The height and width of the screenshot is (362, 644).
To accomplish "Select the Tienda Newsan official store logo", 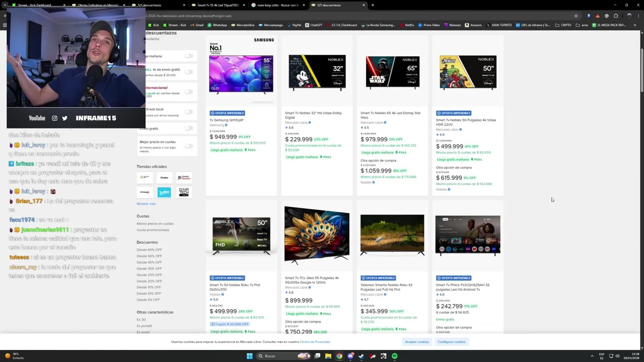I will [x=184, y=177].
